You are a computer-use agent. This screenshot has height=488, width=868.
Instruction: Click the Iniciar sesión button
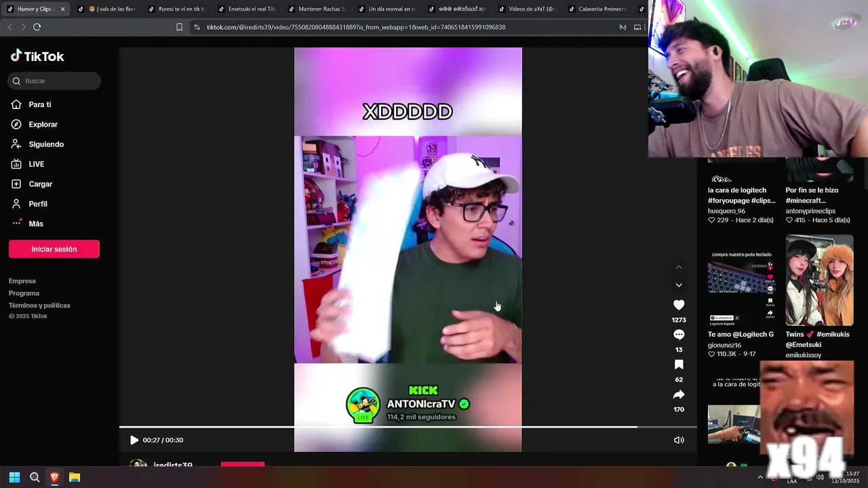click(54, 249)
